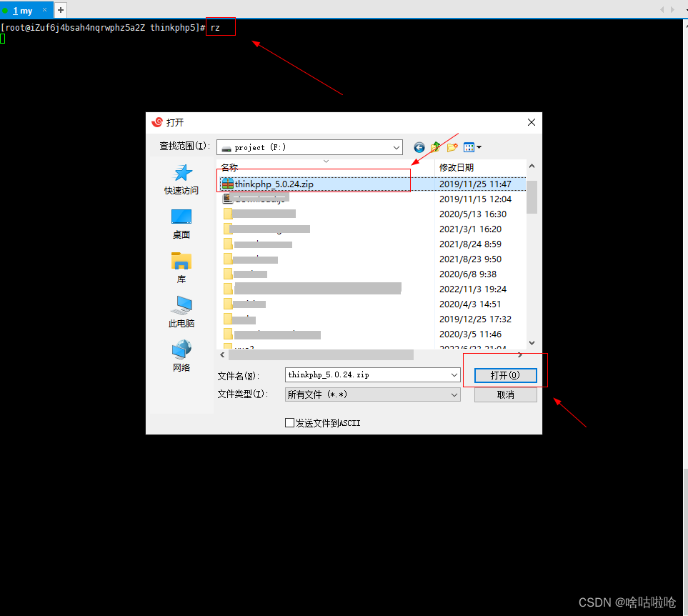This screenshot has height=616, width=688.
Task: Click the 取消 button
Action: [505, 394]
